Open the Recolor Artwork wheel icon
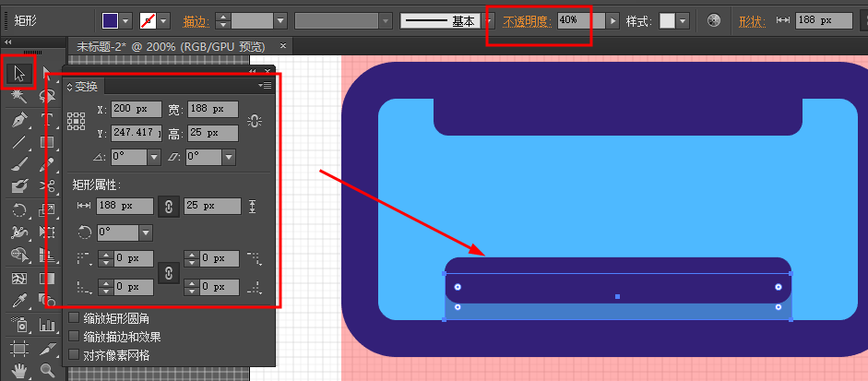 pos(715,21)
